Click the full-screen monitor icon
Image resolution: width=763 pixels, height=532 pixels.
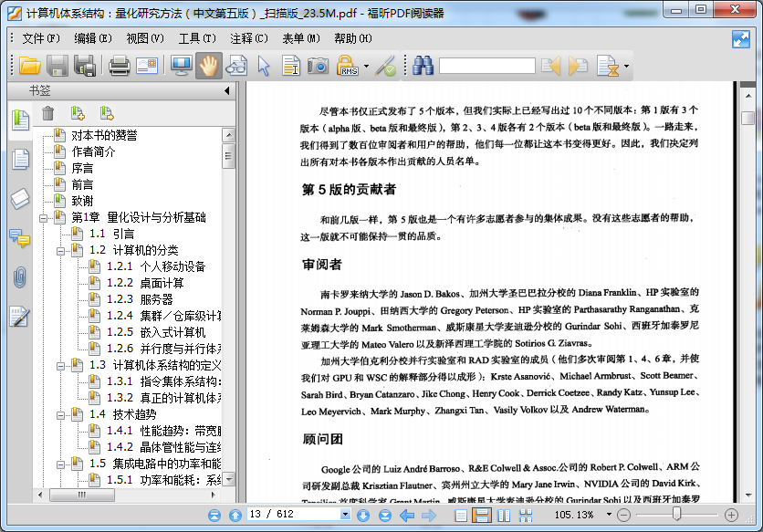(x=181, y=65)
